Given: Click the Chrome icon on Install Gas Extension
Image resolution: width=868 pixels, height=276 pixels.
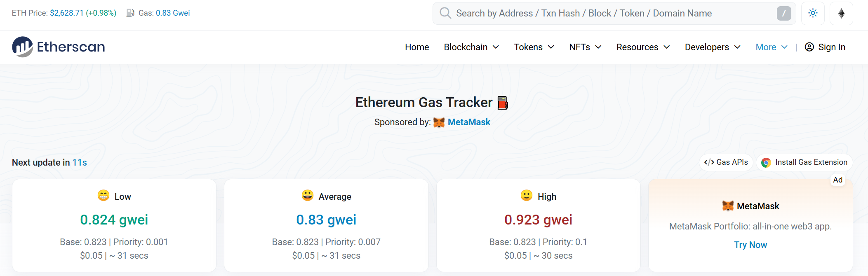Looking at the screenshot, I should click(766, 163).
